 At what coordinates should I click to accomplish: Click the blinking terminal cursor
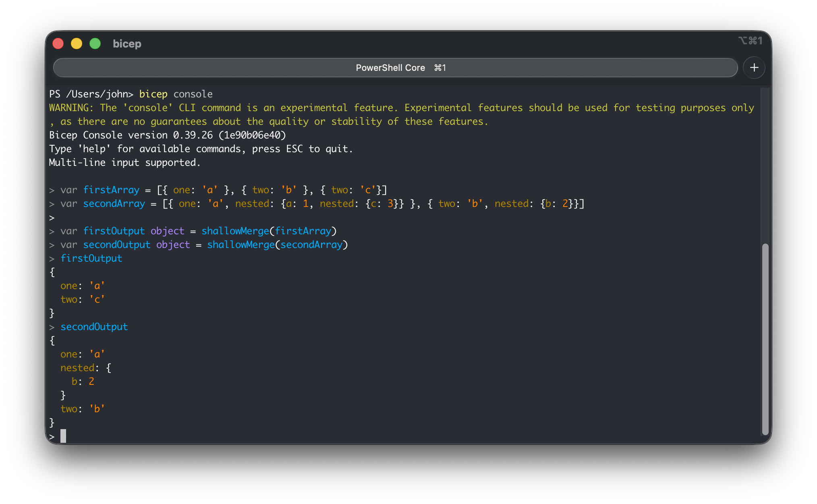click(x=63, y=436)
